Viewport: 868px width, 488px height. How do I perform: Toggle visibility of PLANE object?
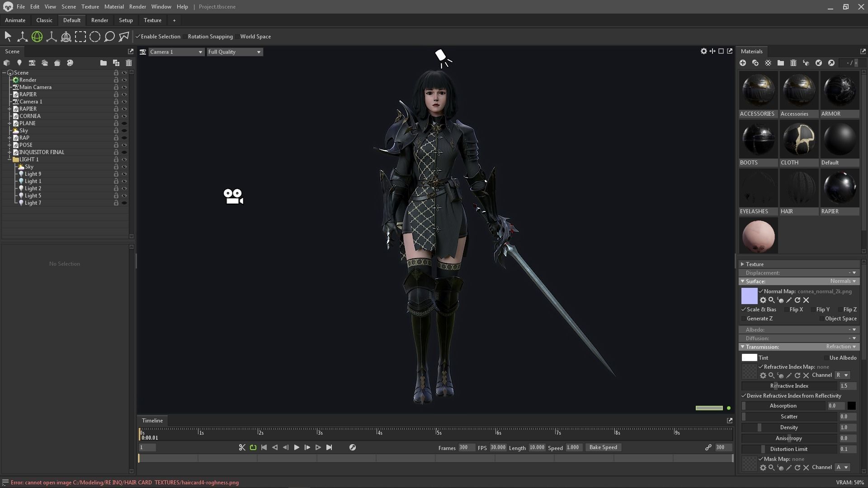point(124,123)
